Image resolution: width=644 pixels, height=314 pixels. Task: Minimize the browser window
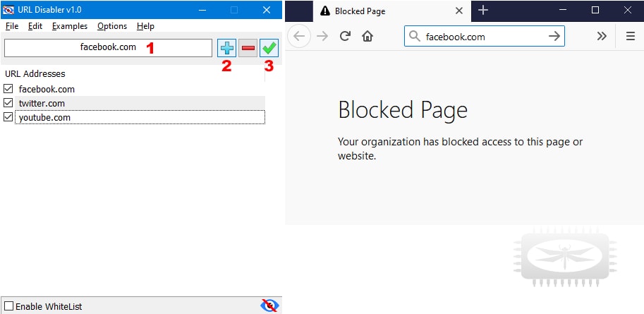pyautogui.click(x=563, y=11)
